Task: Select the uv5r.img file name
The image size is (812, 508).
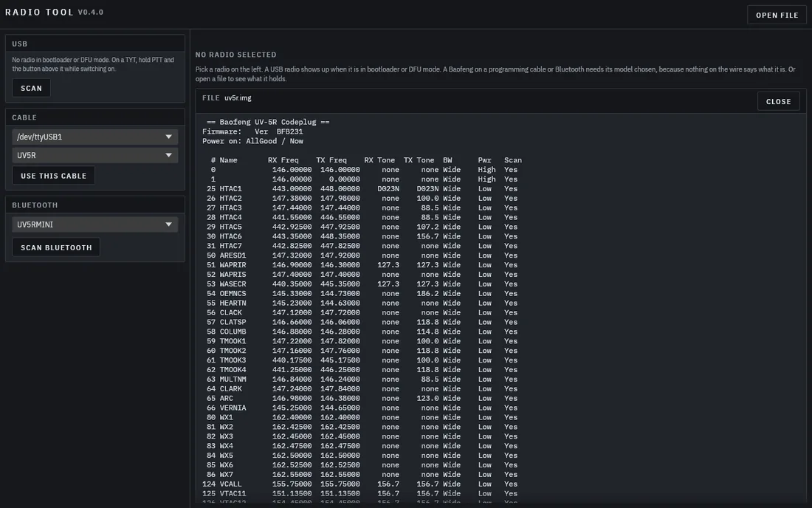Action: click(x=238, y=98)
